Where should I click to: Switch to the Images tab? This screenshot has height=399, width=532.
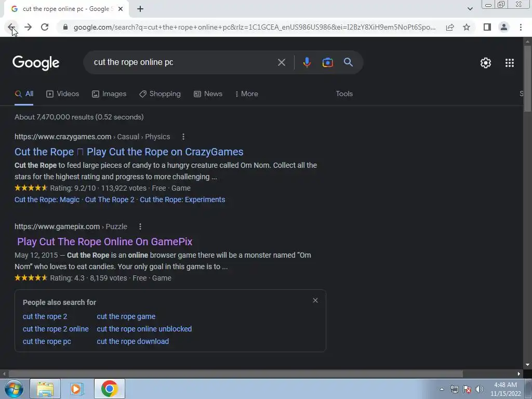[x=109, y=94]
